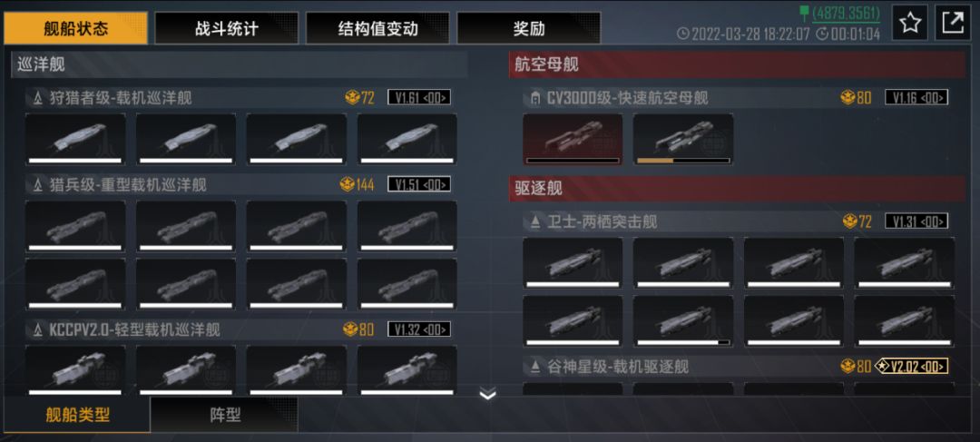Click the star favorite icon
The height and width of the screenshot is (442, 980).
[909, 23]
